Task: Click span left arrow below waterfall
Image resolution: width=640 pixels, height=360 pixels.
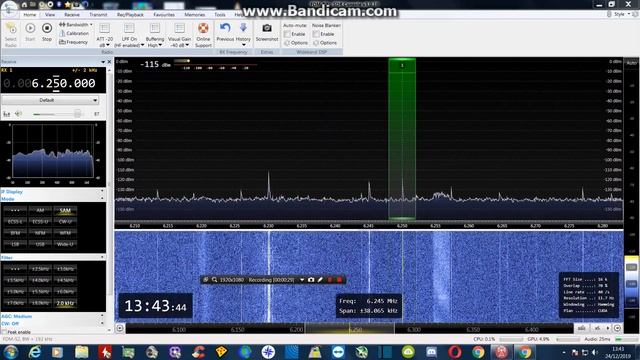Action: click(120, 328)
